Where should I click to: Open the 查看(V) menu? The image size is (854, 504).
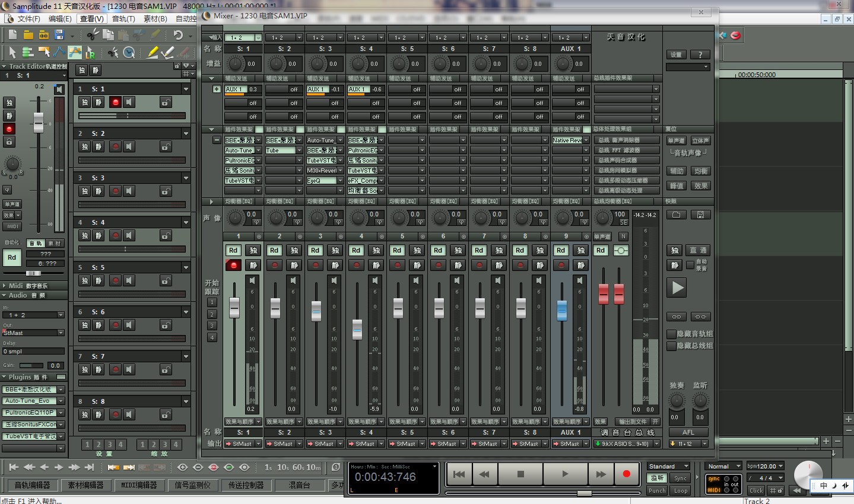(92, 19)
